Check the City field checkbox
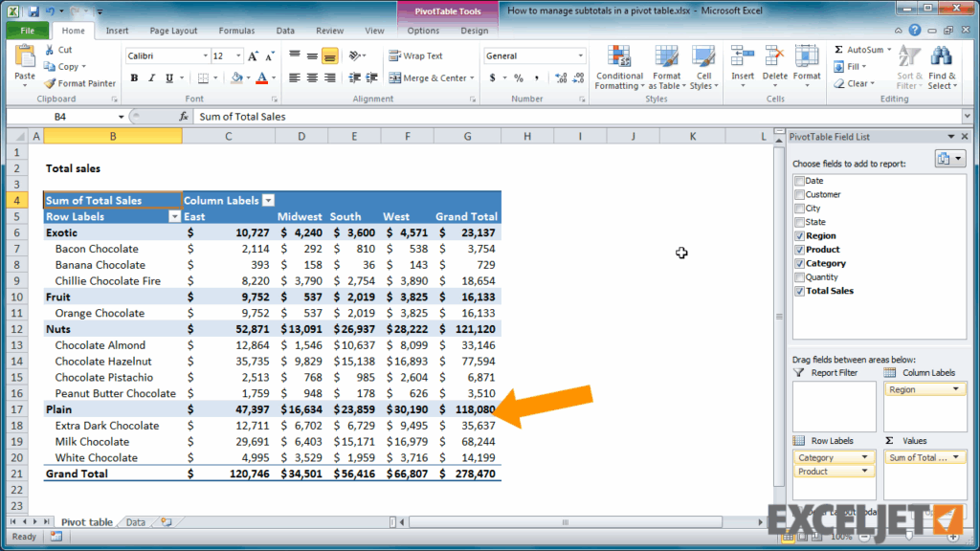The height and width of the screenshot is (551, 980). pos(799,208)
